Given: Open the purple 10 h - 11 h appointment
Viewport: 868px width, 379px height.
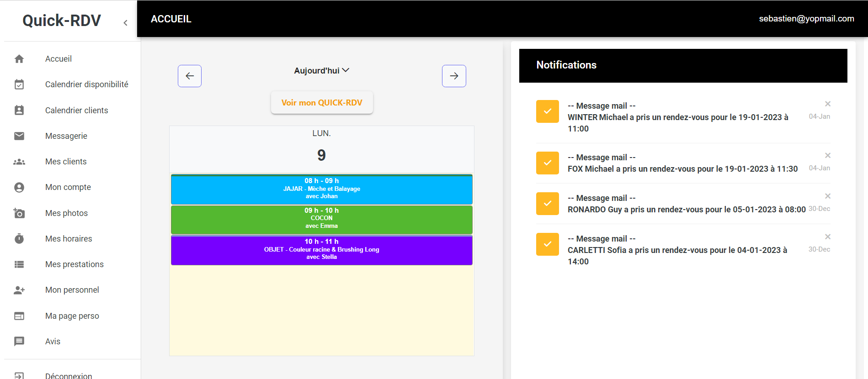Looking at the screenshot, I should [321, 250].
